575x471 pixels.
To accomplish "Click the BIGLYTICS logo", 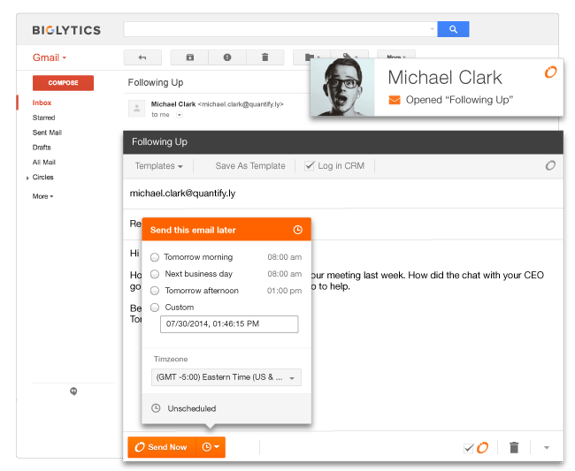I will coord(66,30).
